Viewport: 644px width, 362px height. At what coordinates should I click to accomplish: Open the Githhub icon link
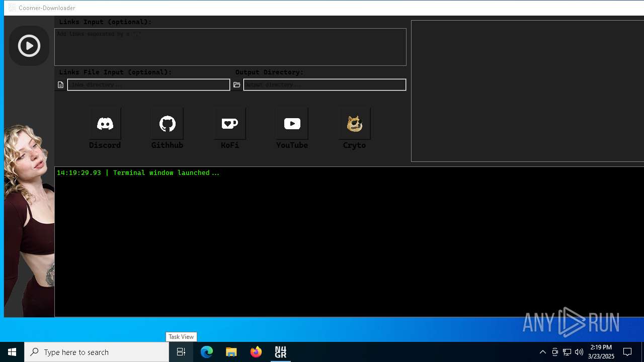point(168,124)
